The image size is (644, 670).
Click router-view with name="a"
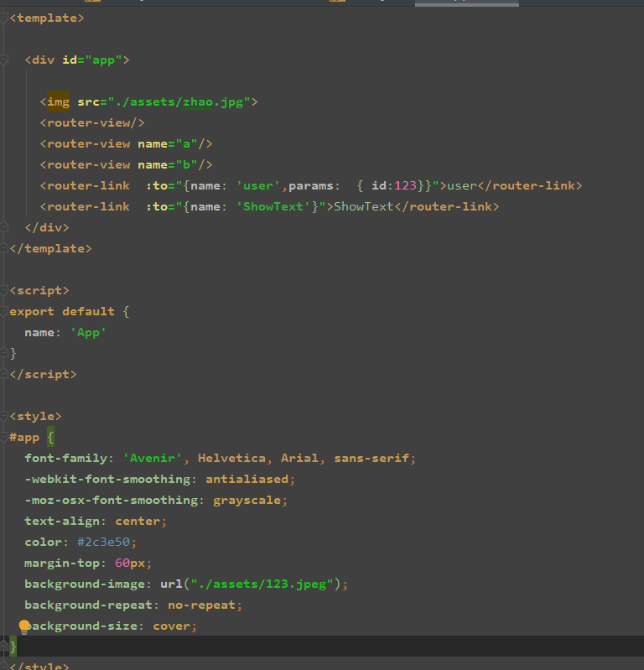[x=126, y=144]
